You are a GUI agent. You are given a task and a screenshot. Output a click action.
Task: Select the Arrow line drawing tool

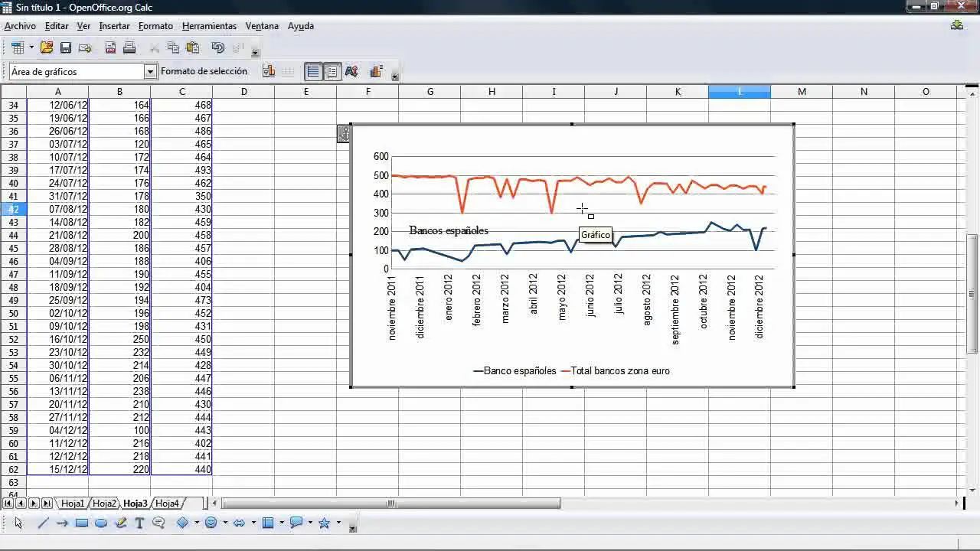[62, 523]
